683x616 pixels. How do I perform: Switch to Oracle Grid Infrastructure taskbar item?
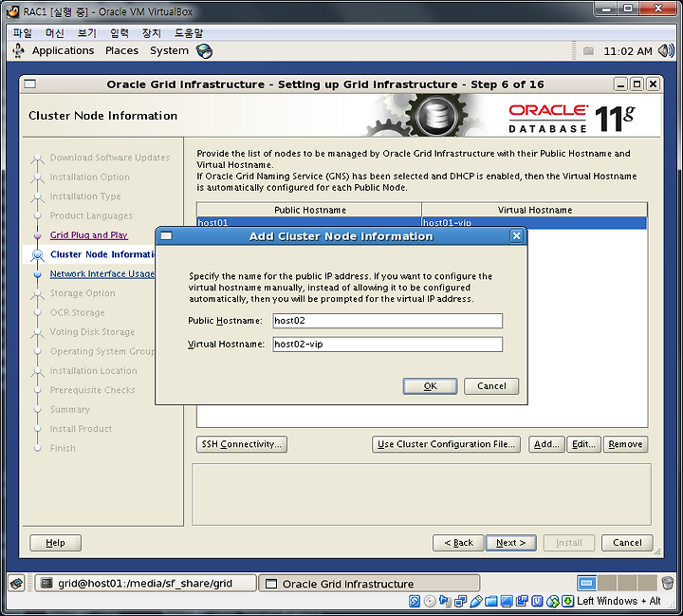pyautogui.click(x=369, y=584)
